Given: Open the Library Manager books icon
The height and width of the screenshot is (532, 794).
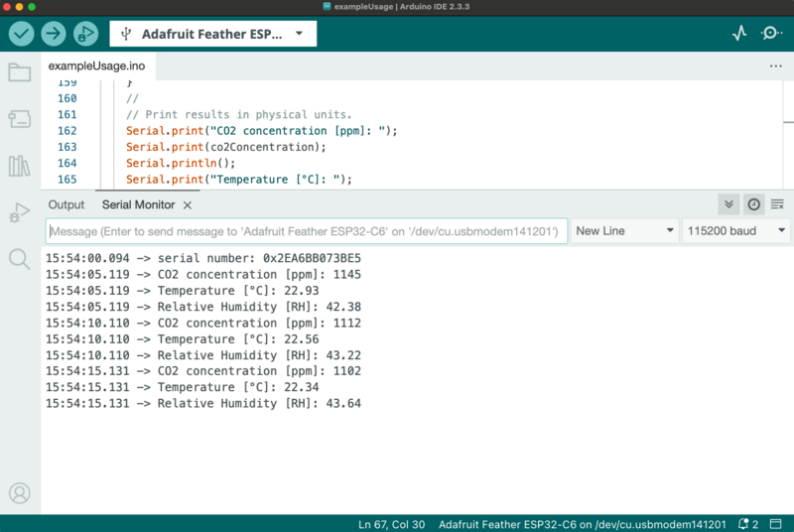Looking at the screenshot, I should click(x=20, y=166).
